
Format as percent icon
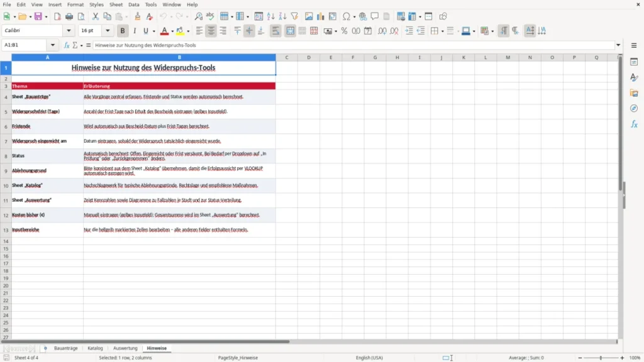click(344, 31)
